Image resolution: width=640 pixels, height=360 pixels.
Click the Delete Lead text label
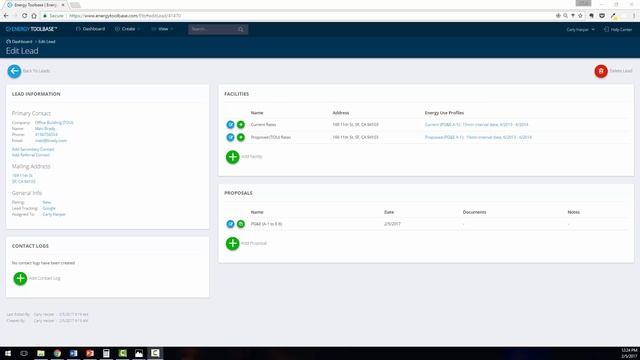pos(621,71)
